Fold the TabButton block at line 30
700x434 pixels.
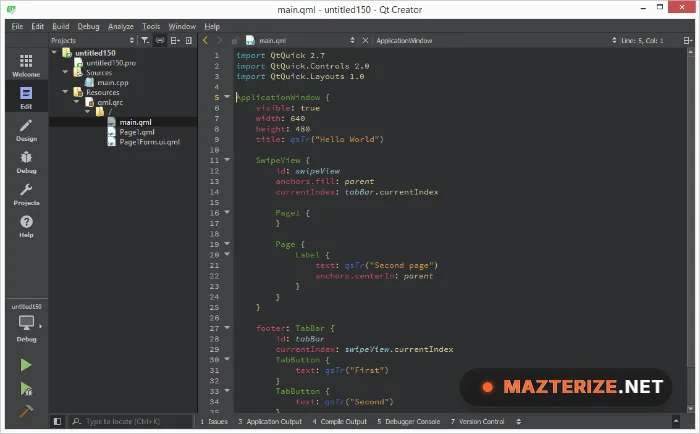[x=227, y=359]
